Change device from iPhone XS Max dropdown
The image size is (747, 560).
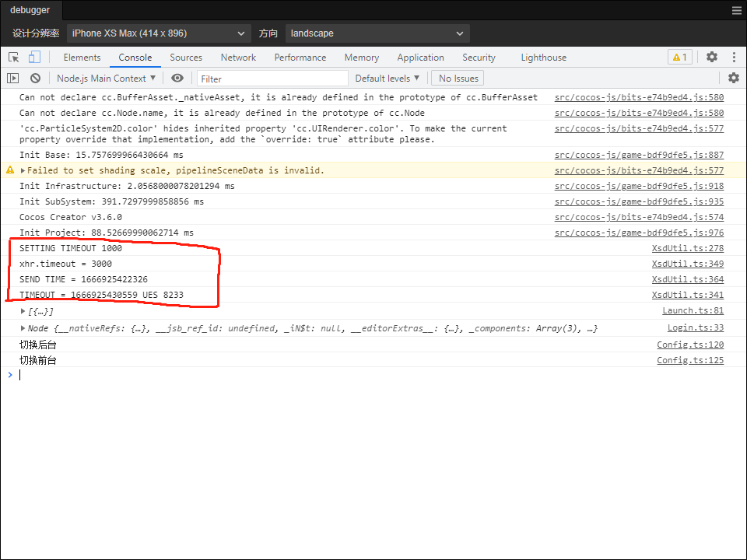[156, 33]
